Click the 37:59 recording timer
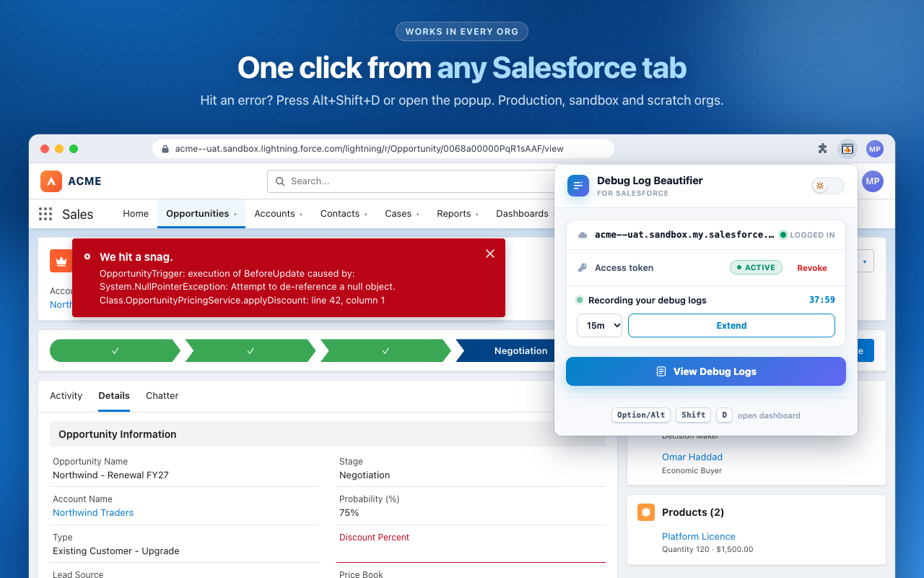This screenshot has height=578, width=924. (x=822, y=300)
